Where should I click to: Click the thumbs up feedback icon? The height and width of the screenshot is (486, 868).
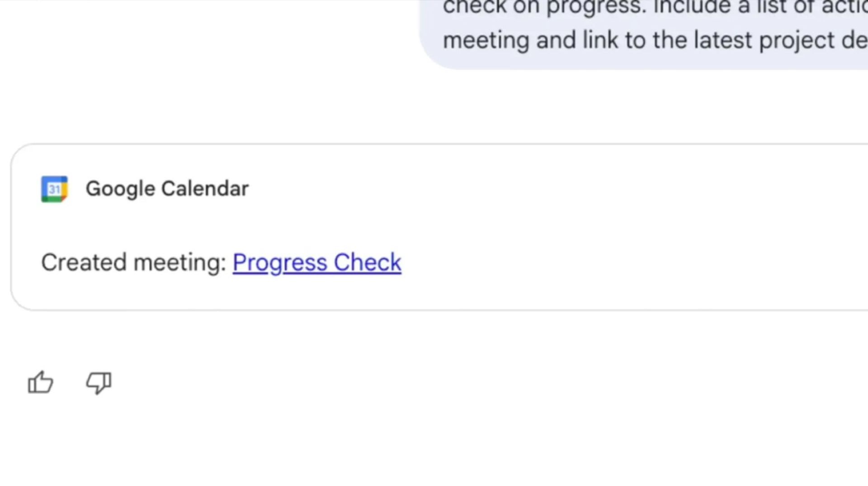(x=41, y=382)
